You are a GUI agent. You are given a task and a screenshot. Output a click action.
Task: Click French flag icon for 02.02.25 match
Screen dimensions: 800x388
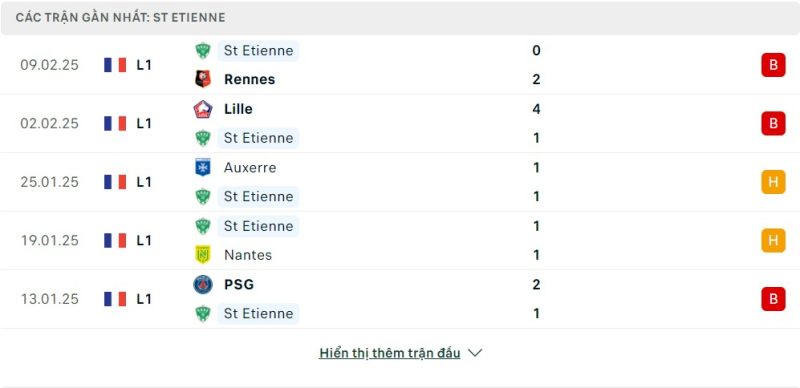[x=115, y=124]
